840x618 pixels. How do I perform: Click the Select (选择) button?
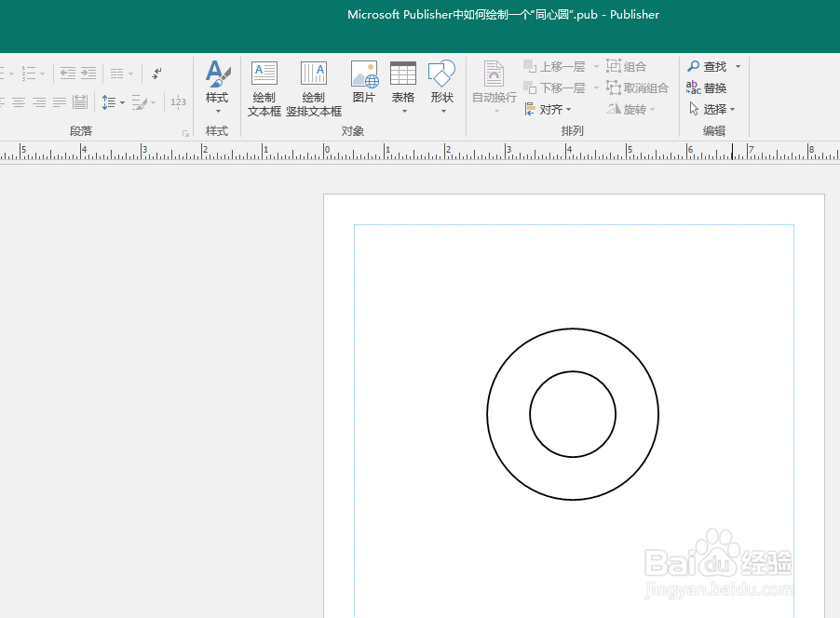pyautogui.click(x=713, y=108)
